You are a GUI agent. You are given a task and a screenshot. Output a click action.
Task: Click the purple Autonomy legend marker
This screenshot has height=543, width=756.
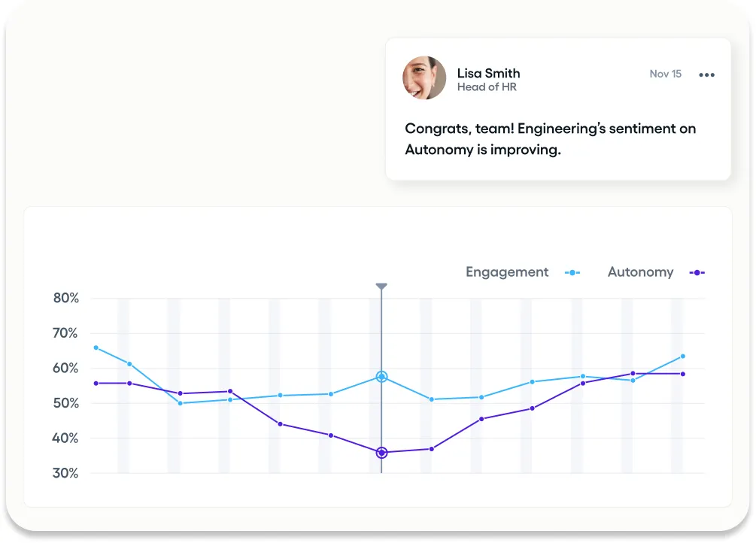[697, 273]
